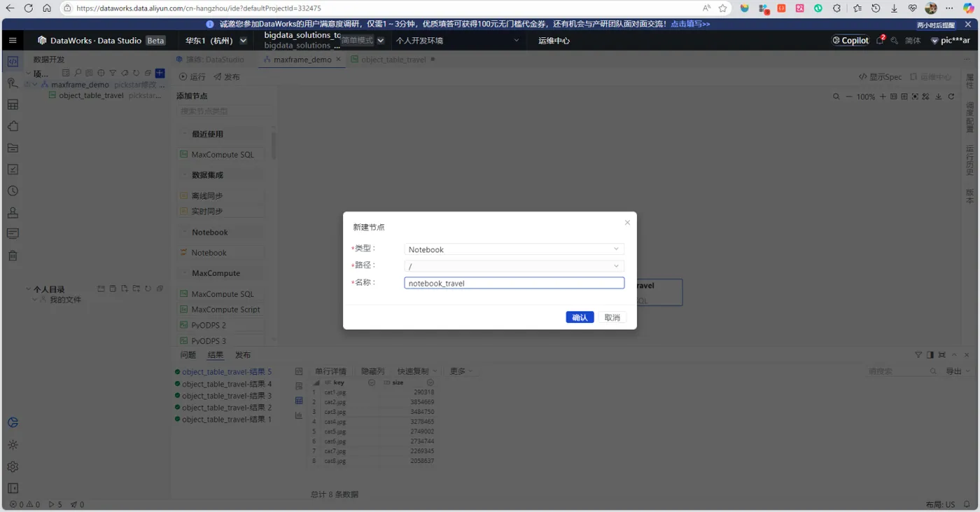Image resolution: width=980 pixels, height=512 pixels.
Task: Open the pic***ar user account menu
Action: (x=951, y=41)
